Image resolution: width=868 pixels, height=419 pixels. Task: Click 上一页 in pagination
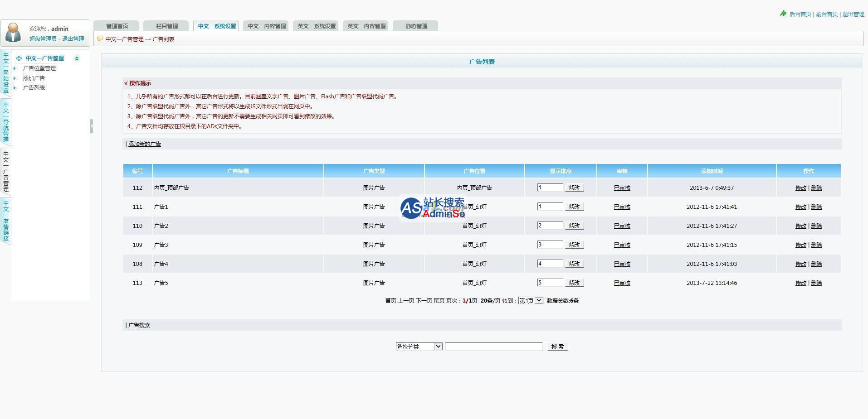pyautogui.click(x=406, y=301)
